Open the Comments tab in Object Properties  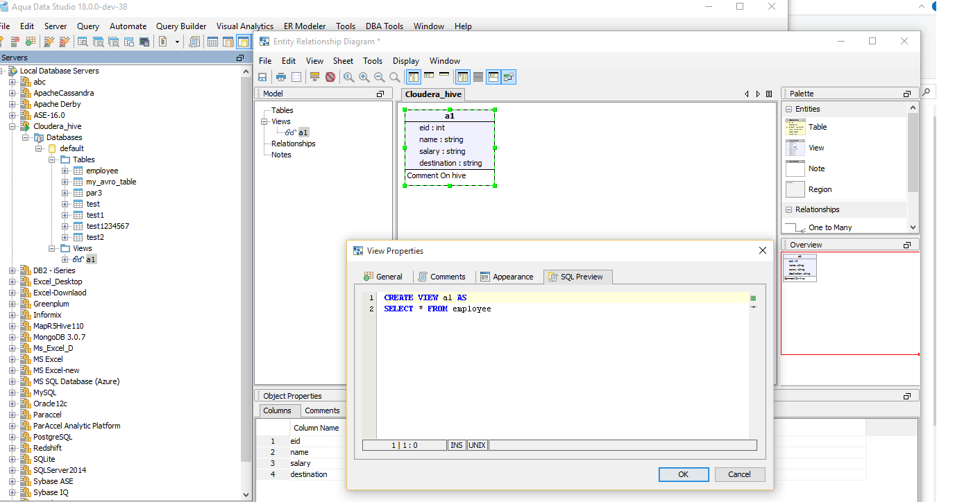tap(323, 410)
